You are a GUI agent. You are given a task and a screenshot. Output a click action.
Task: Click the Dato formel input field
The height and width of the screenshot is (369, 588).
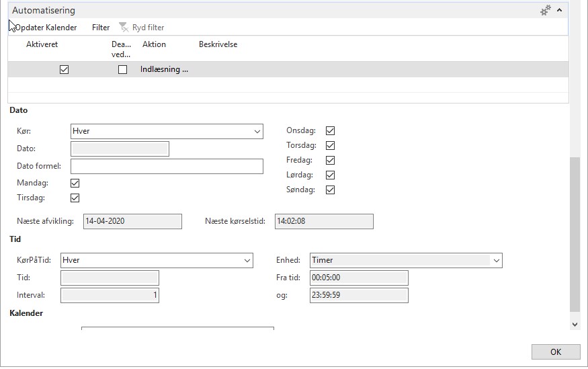click(x=166, y=166)
